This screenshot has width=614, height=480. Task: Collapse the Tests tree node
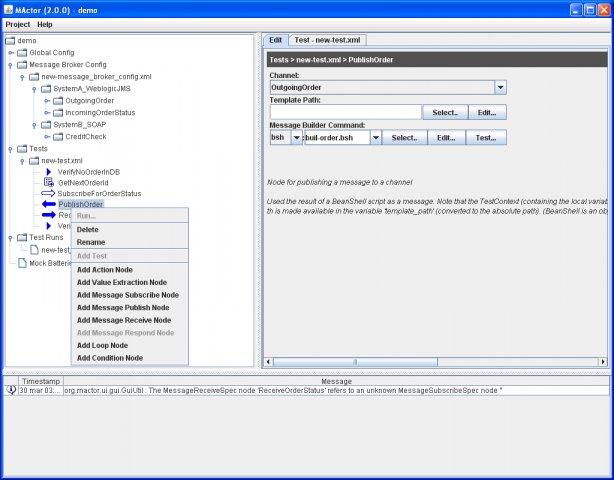pyautogui.click(x=11, y=150)
